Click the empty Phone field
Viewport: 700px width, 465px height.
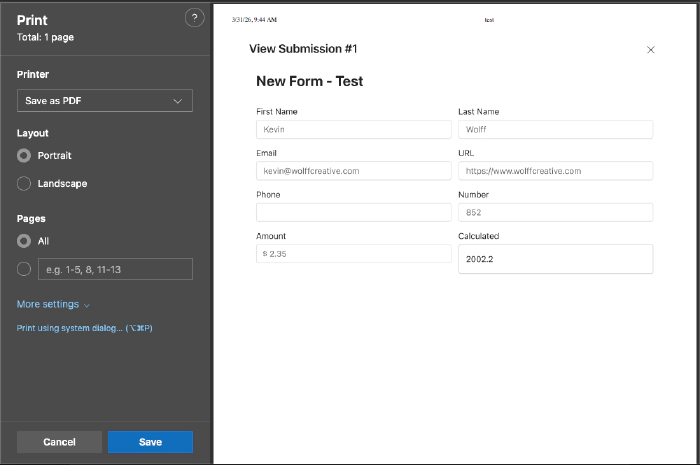click(354, 212)
